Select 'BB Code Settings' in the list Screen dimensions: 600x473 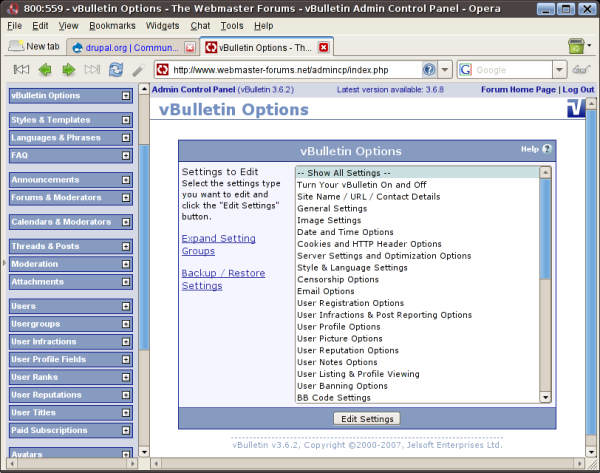pos(417,398)
